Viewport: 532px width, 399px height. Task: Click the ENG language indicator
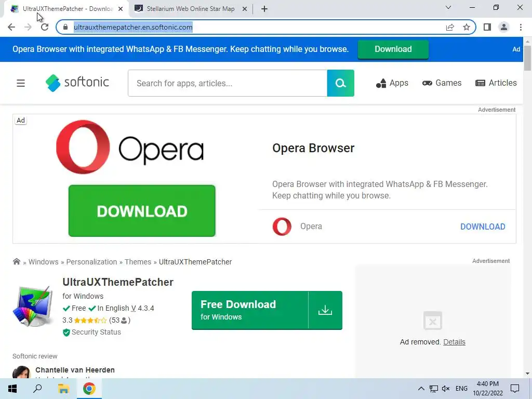pos(461,389)
